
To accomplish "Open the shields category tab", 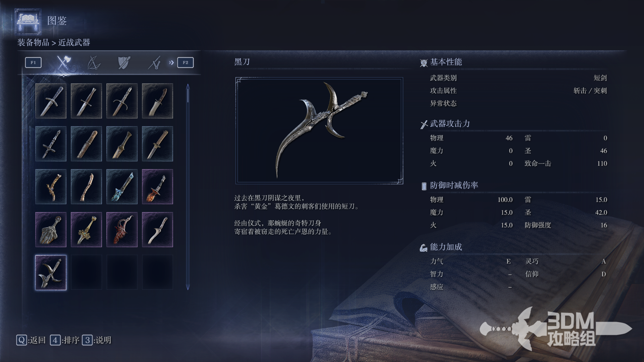I will click(124, 63).
